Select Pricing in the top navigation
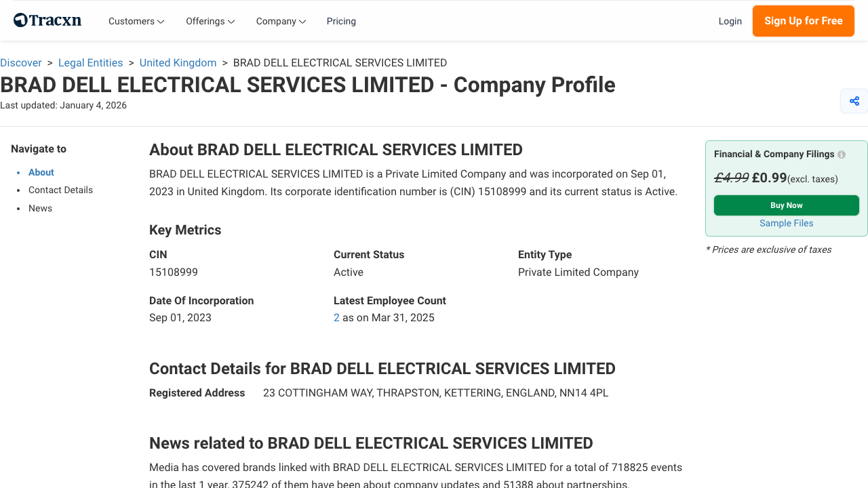Image resolution: width=868 pixels, height=488 pixels. [x=341, y=21]
